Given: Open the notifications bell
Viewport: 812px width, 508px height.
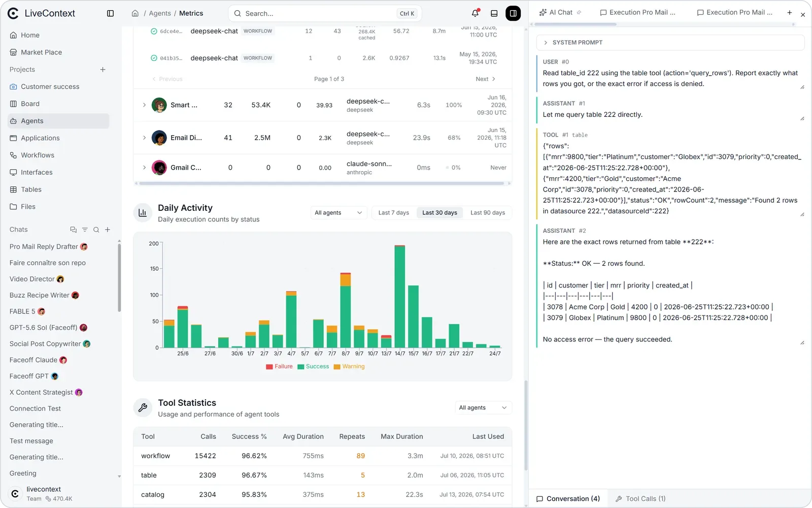Looking at the screenshot, I should tap(475, 13).
